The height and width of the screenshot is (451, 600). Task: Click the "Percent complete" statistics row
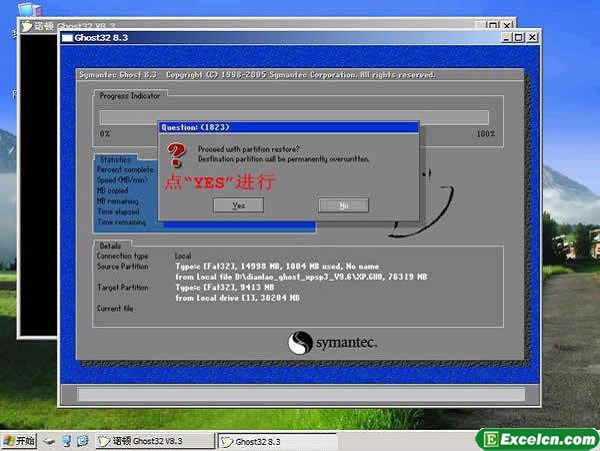tap(125, 169)
